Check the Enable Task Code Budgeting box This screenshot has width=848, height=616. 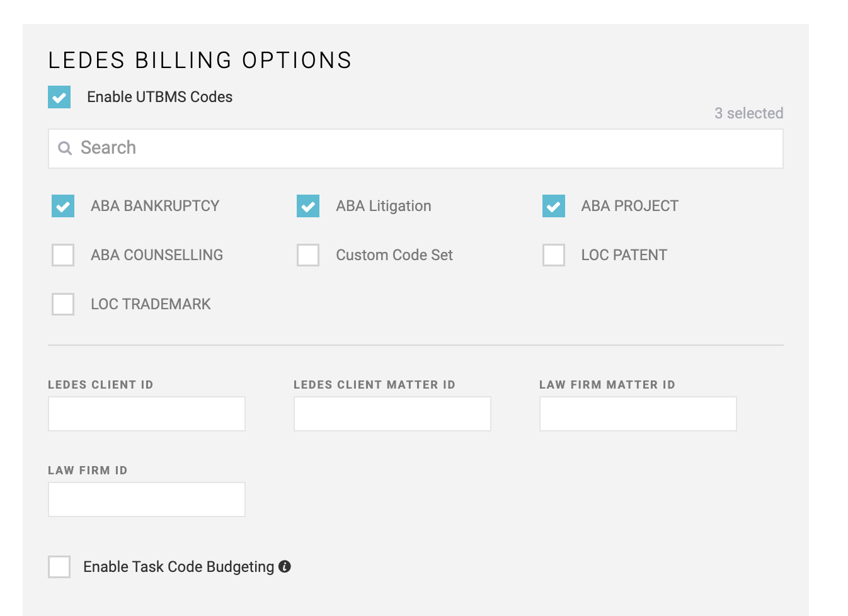[59, 566]
